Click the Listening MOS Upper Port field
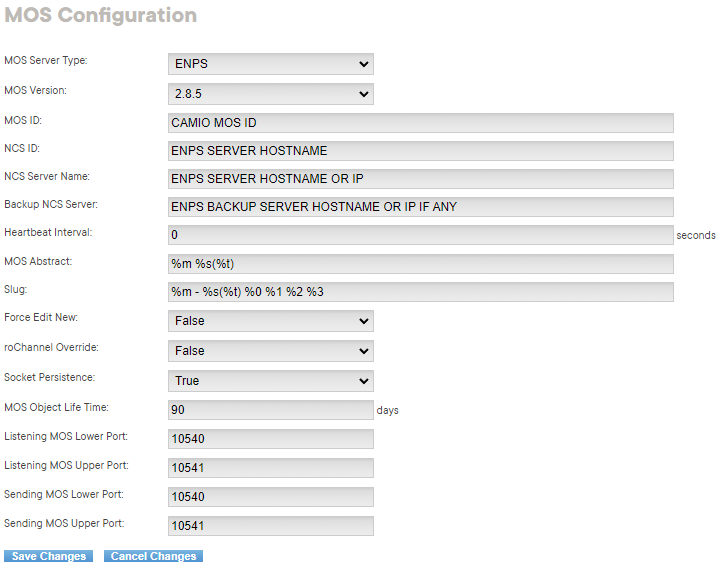 pyautogui.click(x=270, y=468)
